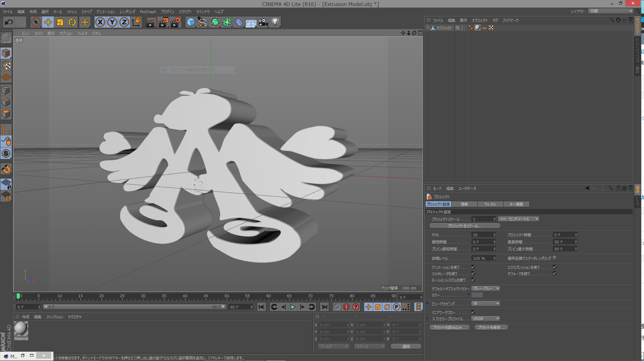Turn off リニアワークフロー
Image resolution: width=644 pixels, height=361 pixels.
tap(473, 312)
